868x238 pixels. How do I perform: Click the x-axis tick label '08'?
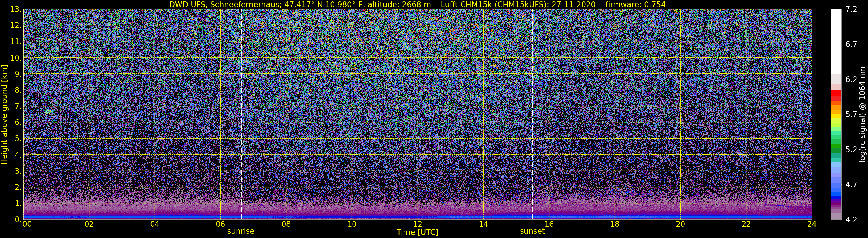click(x=286, y=224)
